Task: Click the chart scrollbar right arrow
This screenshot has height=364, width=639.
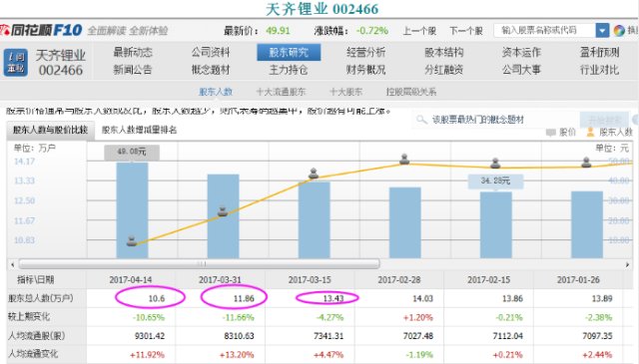Action: pyautogui.click(x=627, y=264)
